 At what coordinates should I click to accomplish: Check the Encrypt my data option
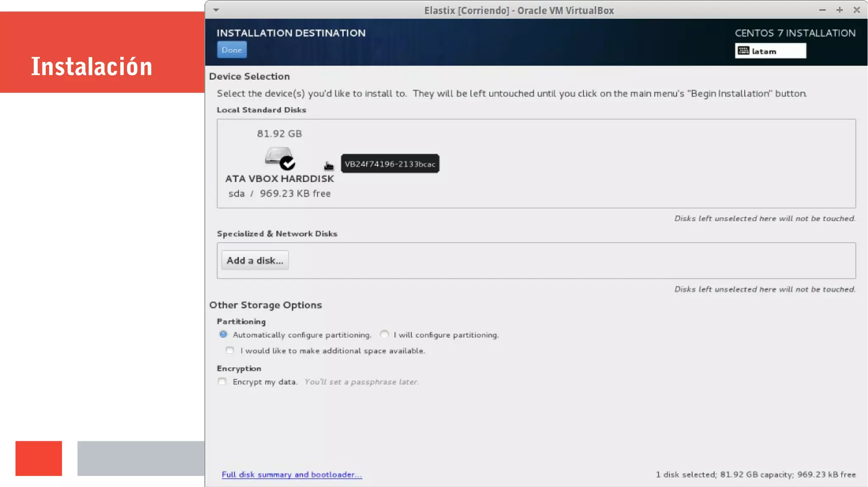click(x=222, y=382)
